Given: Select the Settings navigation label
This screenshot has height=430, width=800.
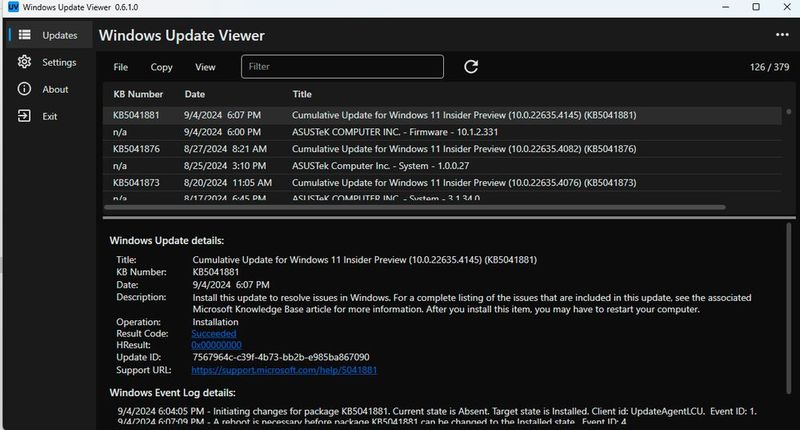Looking at the screenshot, I should pos(59,62).
